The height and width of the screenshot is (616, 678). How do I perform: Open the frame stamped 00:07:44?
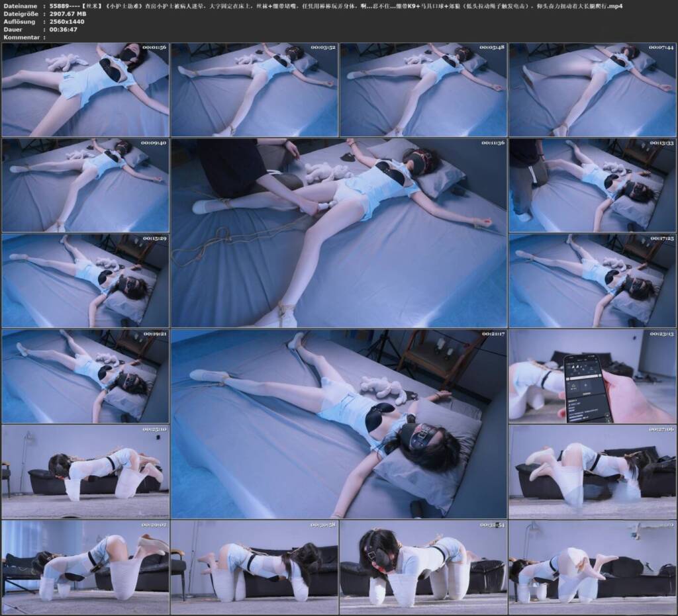click(593, 90)
